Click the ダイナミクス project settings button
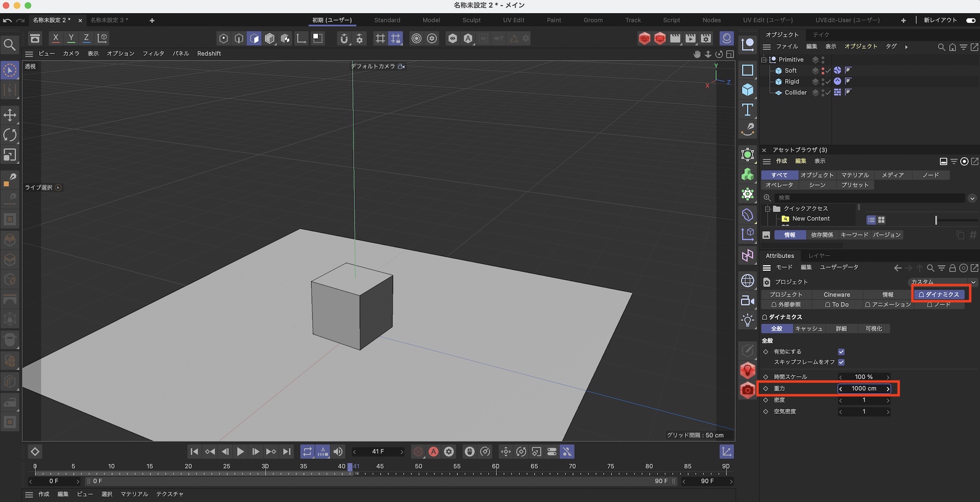 coord(939,294)
